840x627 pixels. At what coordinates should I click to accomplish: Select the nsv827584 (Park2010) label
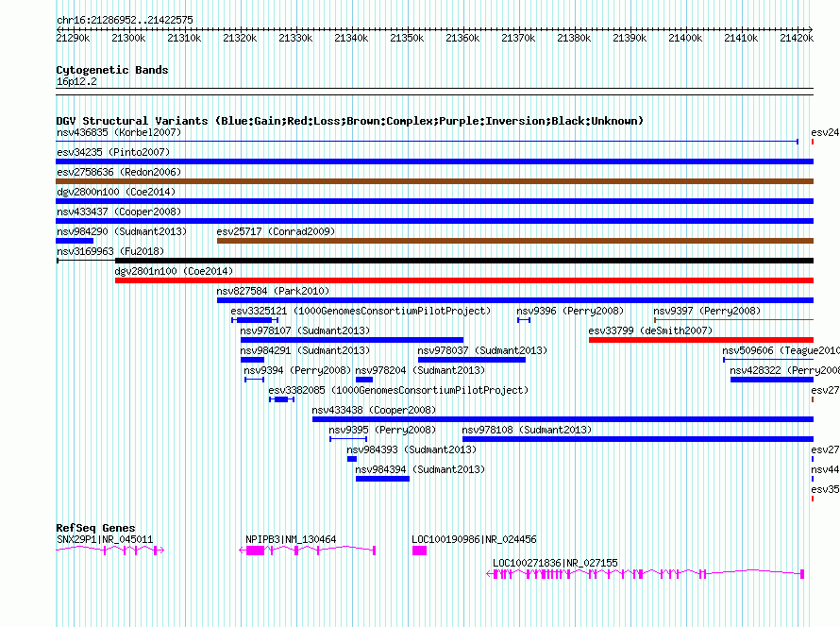273,291
